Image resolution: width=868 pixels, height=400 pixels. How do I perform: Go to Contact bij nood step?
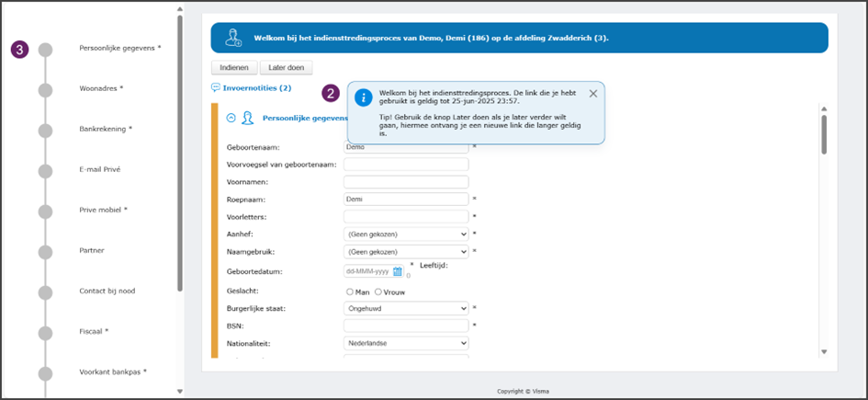[x=107, y=291]
